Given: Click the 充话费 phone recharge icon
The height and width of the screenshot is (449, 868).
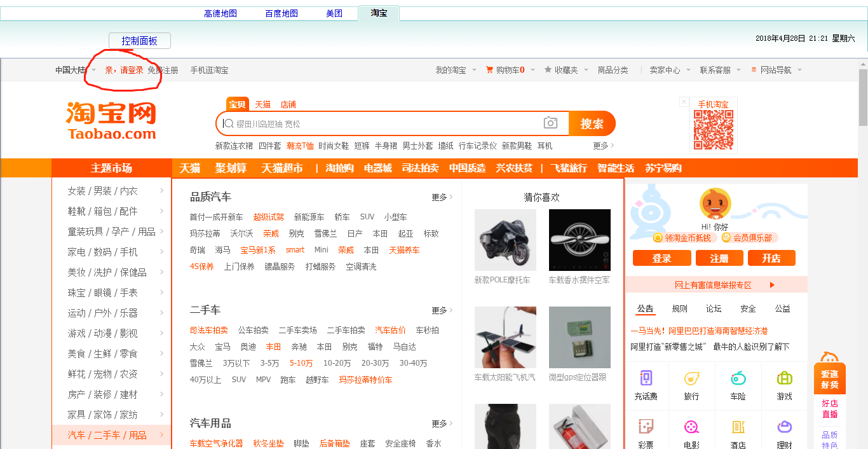Looking at the screenshot, I should [646, 378].
